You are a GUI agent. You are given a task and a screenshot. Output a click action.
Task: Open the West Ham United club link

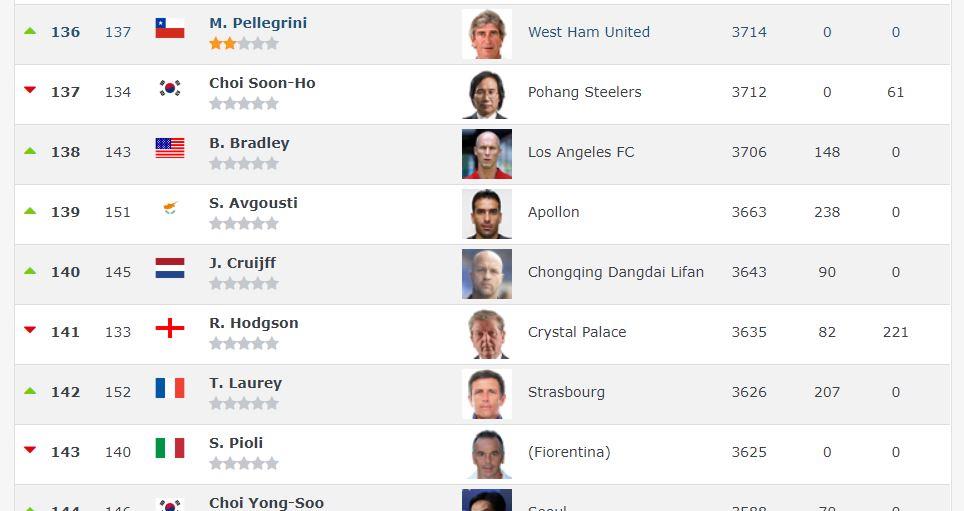coord(588,32)
